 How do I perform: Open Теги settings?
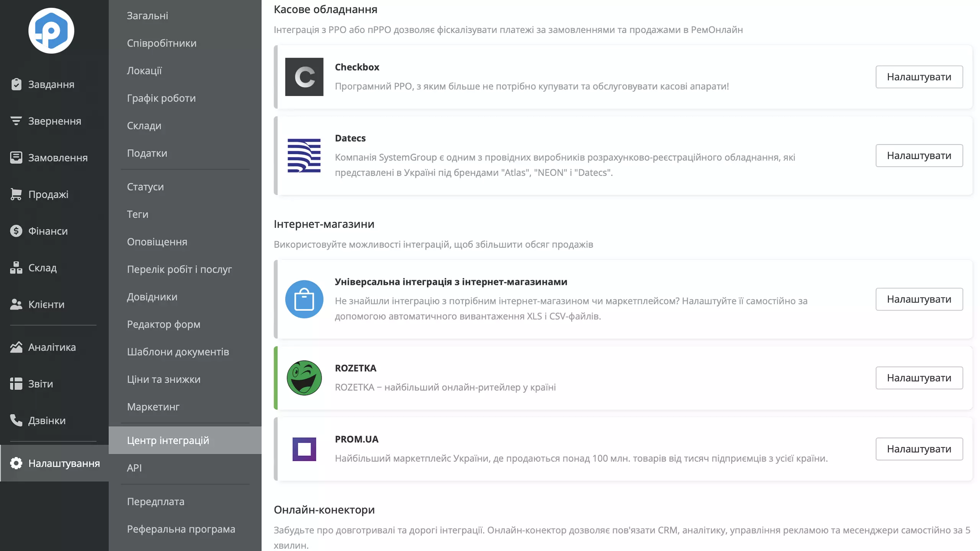(x=185, y=214)
